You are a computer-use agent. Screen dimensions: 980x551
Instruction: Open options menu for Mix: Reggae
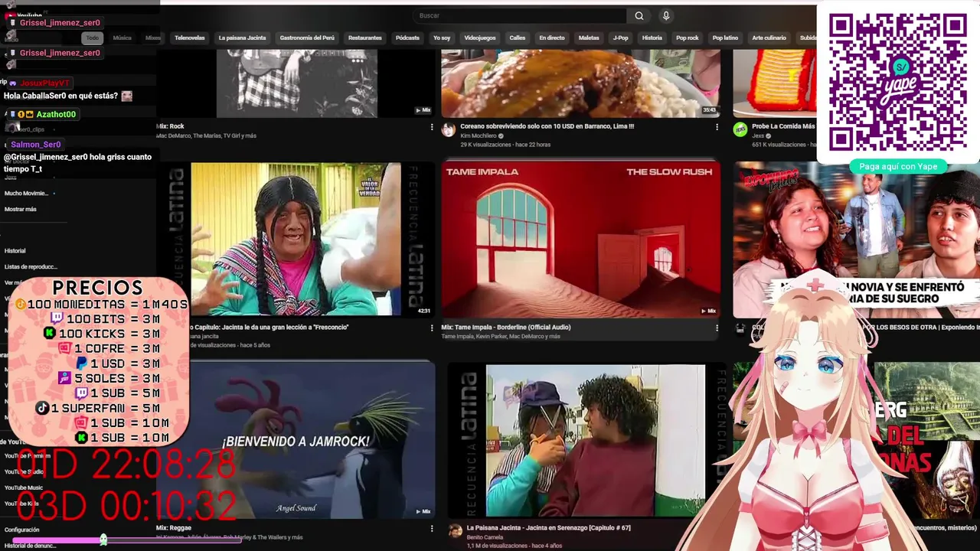point(432,528)
